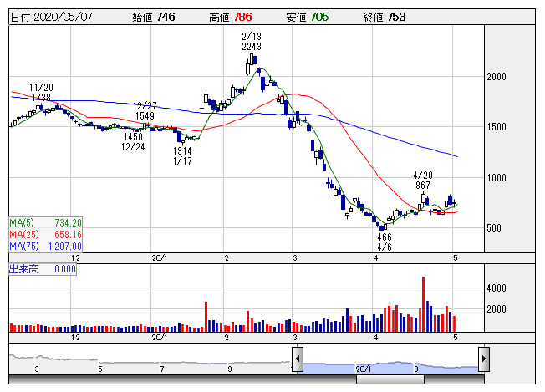
Task: Select the MA(5) legend entry
Action: tap(46, 223)
